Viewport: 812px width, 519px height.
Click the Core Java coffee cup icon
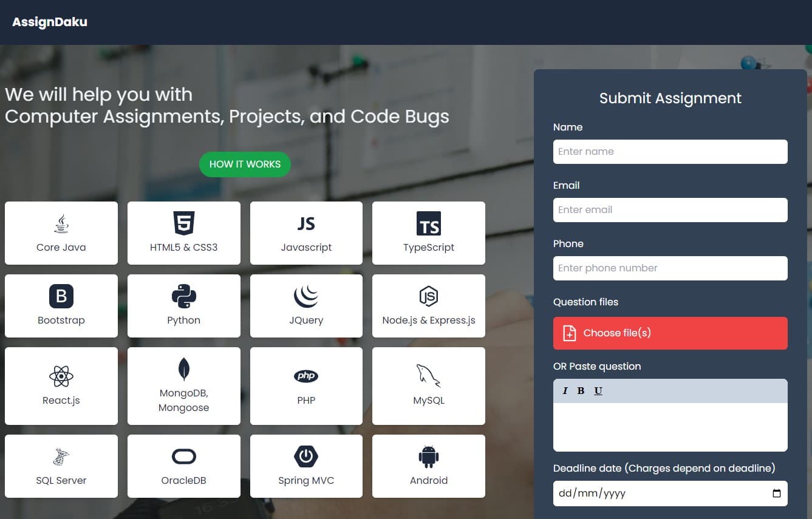click(x=61, y=224)
